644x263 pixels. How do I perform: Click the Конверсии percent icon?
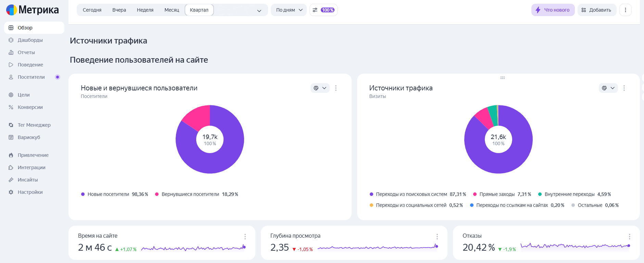[x=11, y=107]
